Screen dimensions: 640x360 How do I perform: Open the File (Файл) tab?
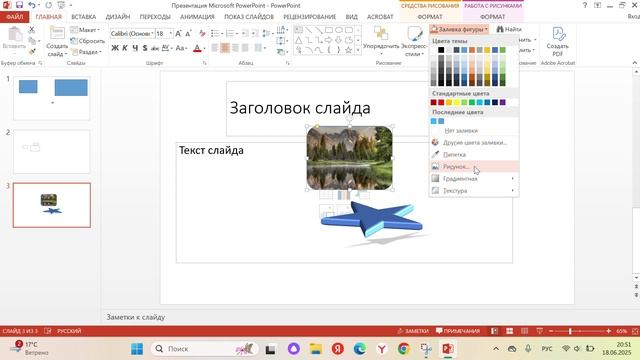coord(14,17)
